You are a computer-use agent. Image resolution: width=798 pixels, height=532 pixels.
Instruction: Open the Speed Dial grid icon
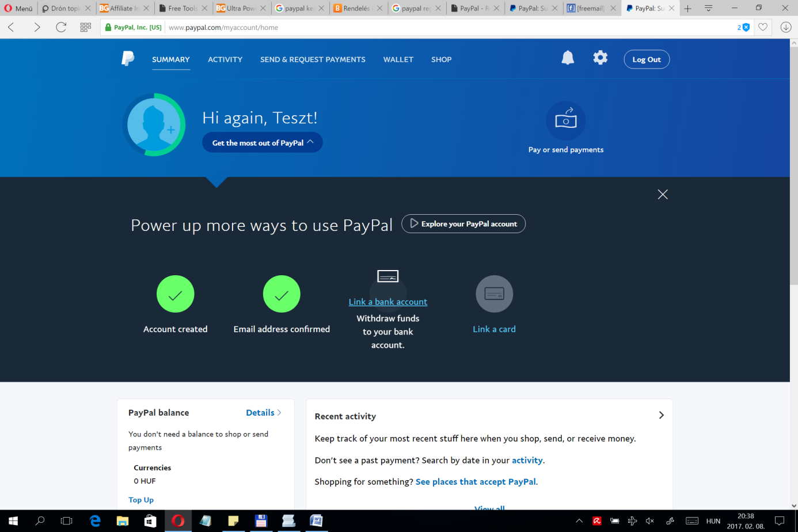(86, 27)
